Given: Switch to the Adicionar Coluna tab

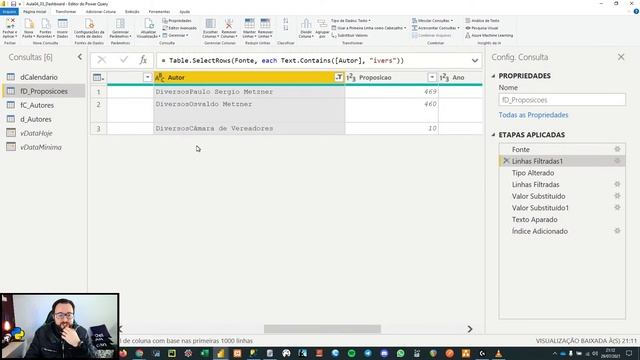Looking at the screenshot, I should click(101, 12).
